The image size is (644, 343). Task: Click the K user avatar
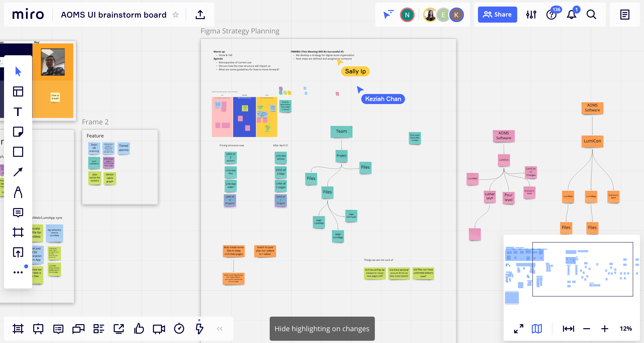tap(456, 15)
